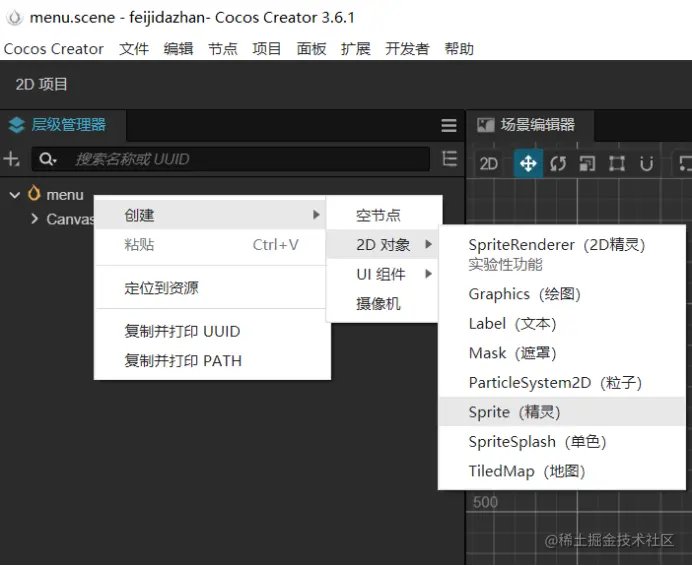Viewport: 692px width, 566px height.
Task: Open the 节点 menu
Action: point(223,49)
